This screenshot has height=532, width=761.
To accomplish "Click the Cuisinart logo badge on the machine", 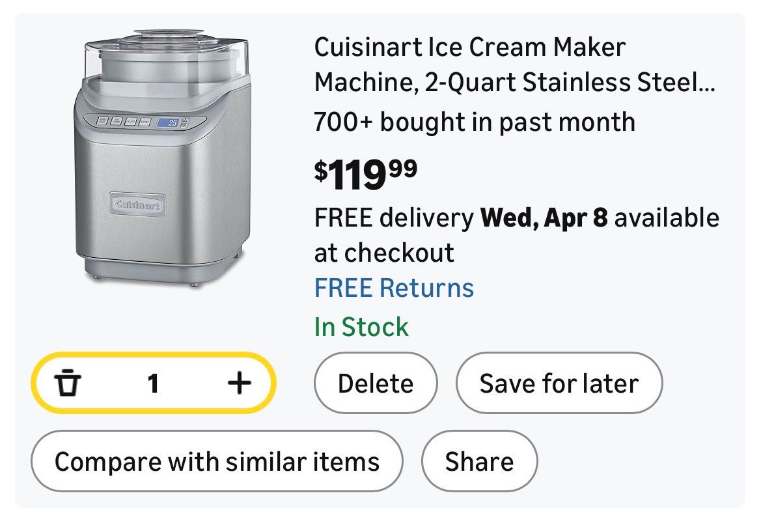I will 137,204.
